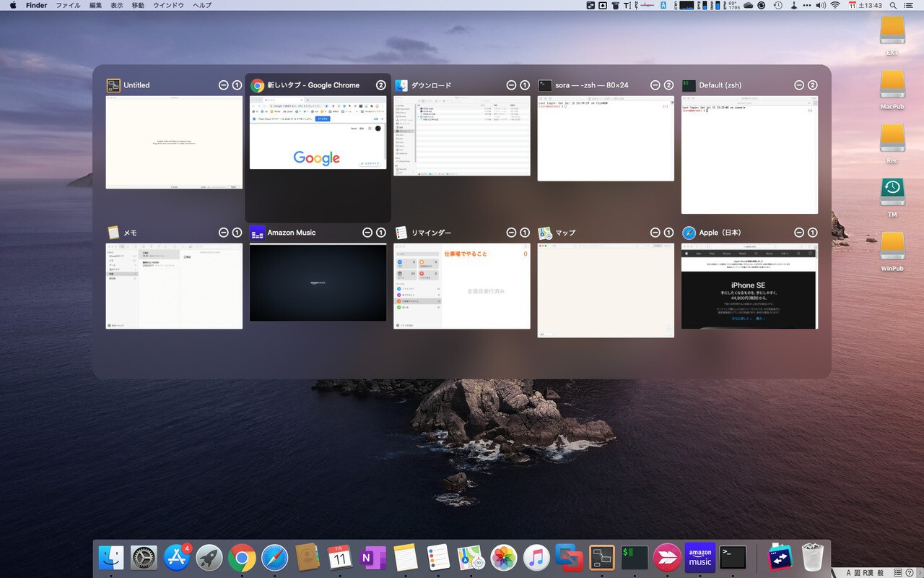Open the App Store Dock icon
The image size is (924, 578).
click(177, 558)
